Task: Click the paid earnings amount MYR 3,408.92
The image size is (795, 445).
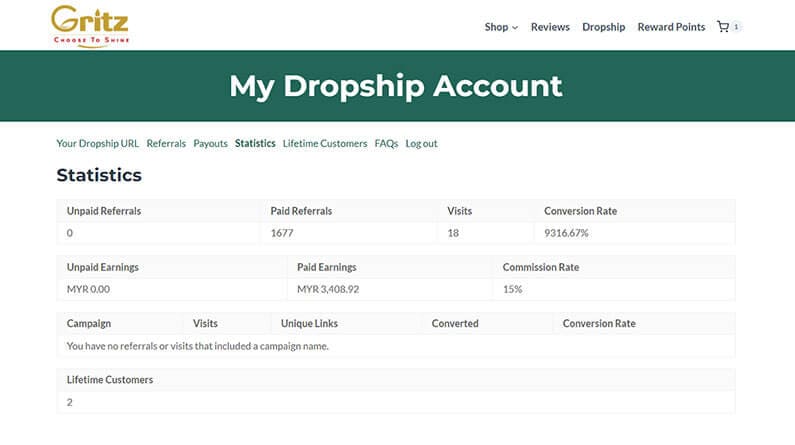Action: coord(328,289)
